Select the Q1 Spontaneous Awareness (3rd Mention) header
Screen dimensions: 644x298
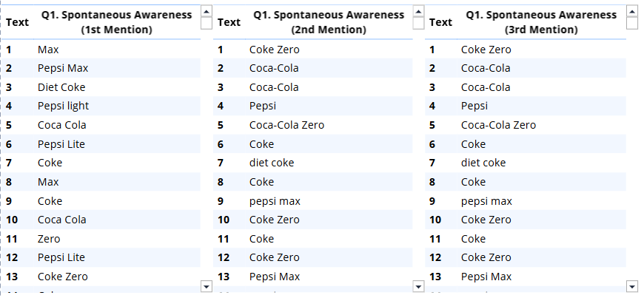point(540,22)
